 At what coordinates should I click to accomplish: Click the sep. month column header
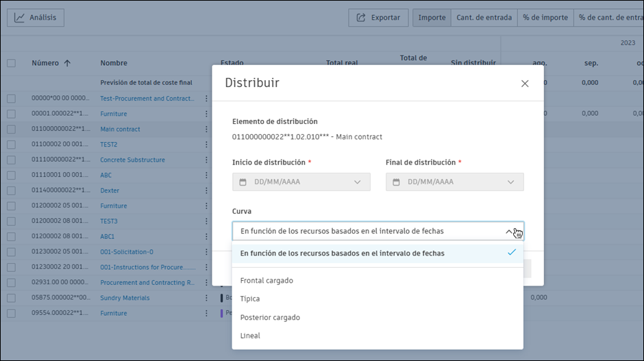tap(591, 63)
